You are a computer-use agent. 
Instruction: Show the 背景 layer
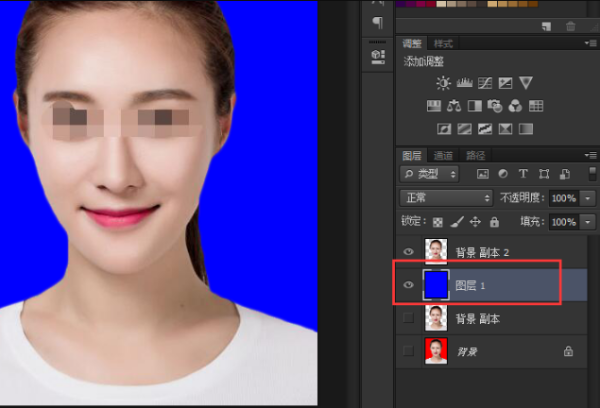(408, 351)
